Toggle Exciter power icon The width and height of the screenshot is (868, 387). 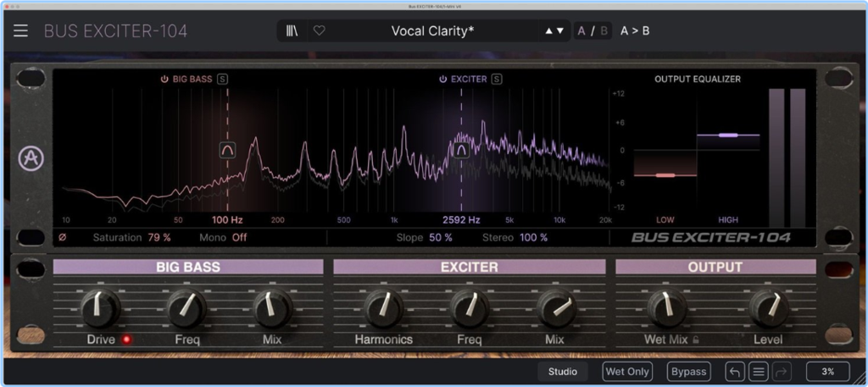point(442,79)
